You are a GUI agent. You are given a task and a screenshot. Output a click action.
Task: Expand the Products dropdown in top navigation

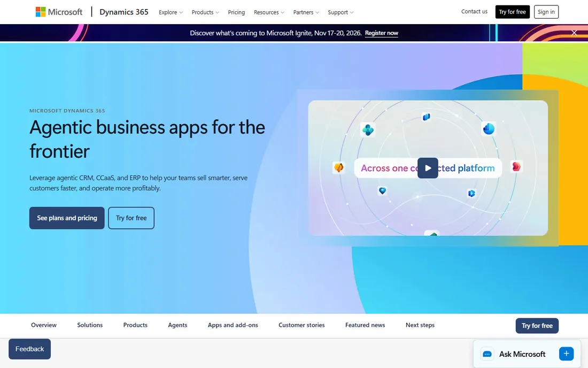tap(205, 12)
